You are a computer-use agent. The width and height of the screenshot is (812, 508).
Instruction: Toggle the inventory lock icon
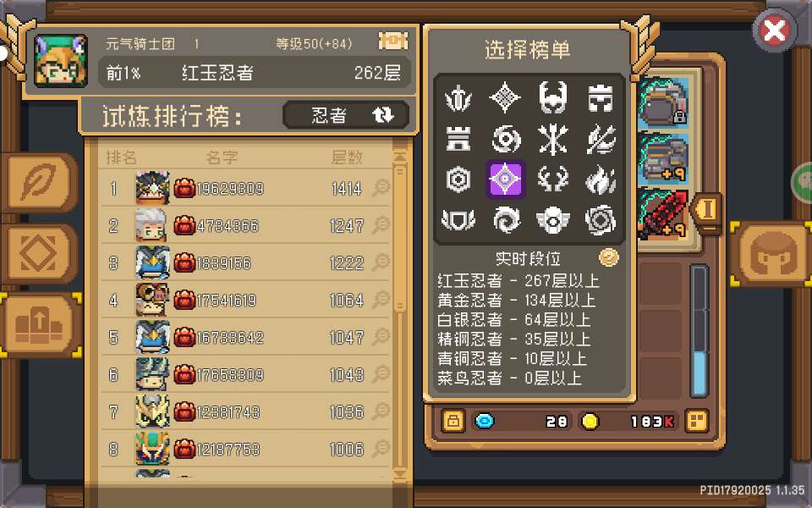(x=453, y=421)
